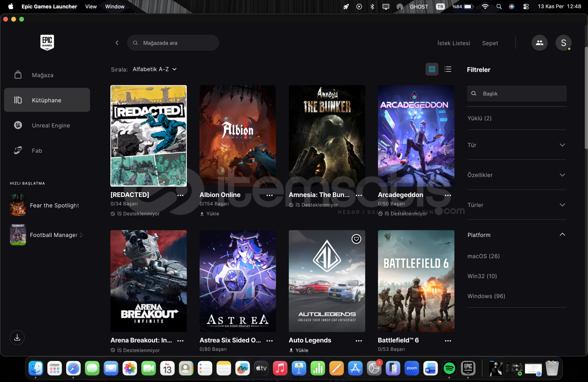Image resolution: width=588 pixels, height=382 pixels.
Task: Click the Başlık filter input field
Action: (520, 94)
